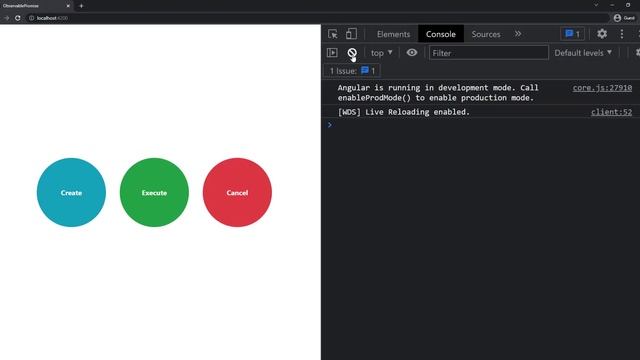
Task: Toggle the live expression eye icon
Action: click(412, 53)
